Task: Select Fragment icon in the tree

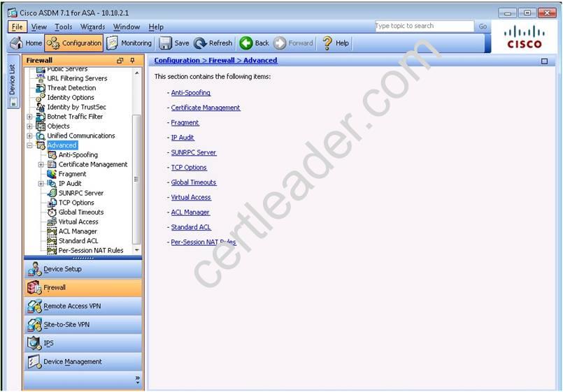Action: [52, 174]
